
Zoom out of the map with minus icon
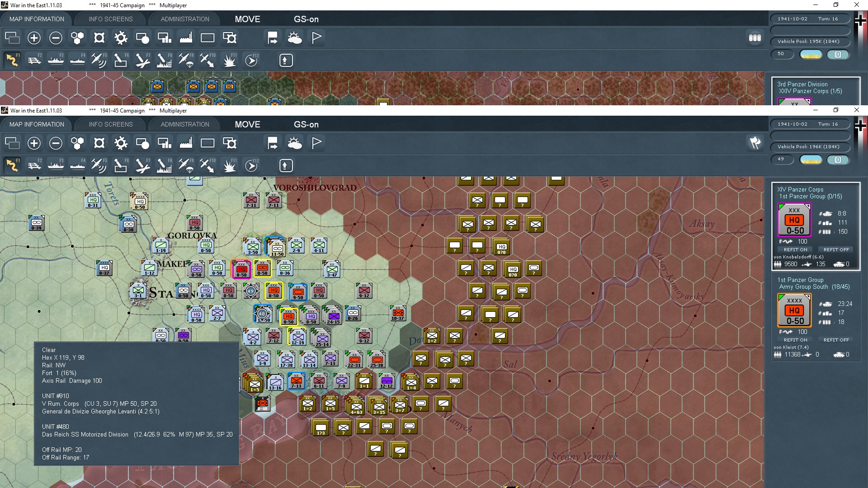tap(56, 143)
